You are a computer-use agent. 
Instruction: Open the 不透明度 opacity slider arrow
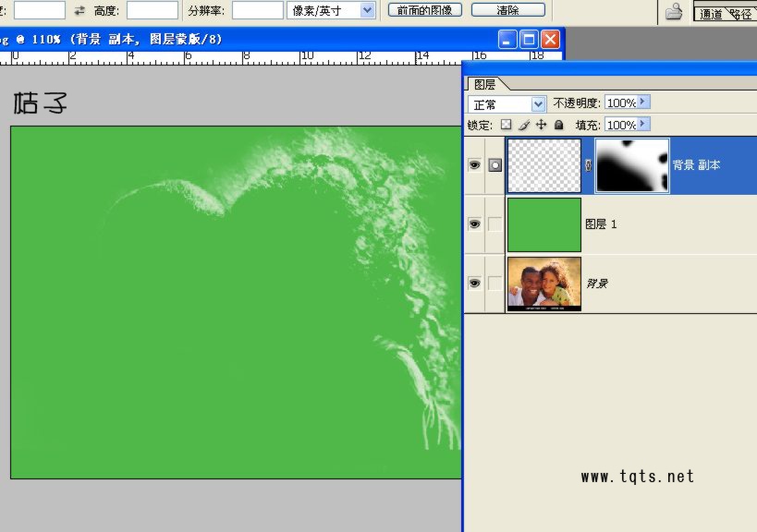click(643, 102)
